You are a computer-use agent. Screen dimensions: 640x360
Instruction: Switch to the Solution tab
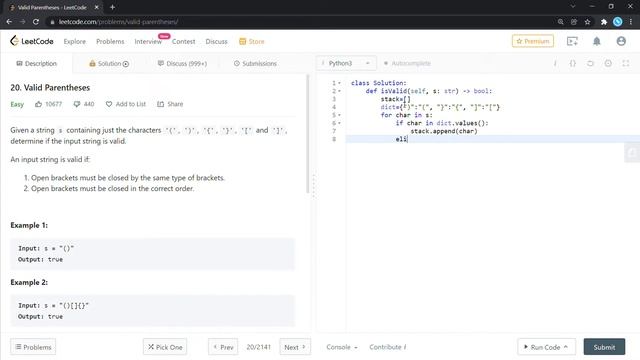tap(109, 63)
